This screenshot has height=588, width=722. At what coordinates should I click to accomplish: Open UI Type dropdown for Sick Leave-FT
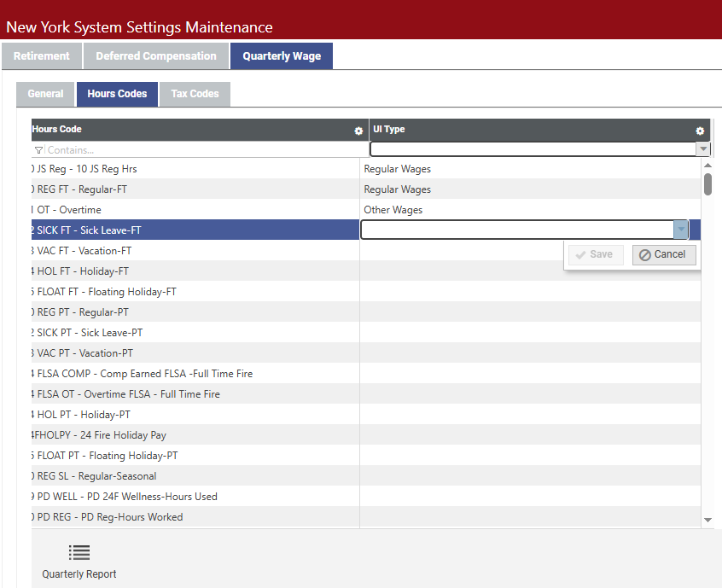pos(680,230)
